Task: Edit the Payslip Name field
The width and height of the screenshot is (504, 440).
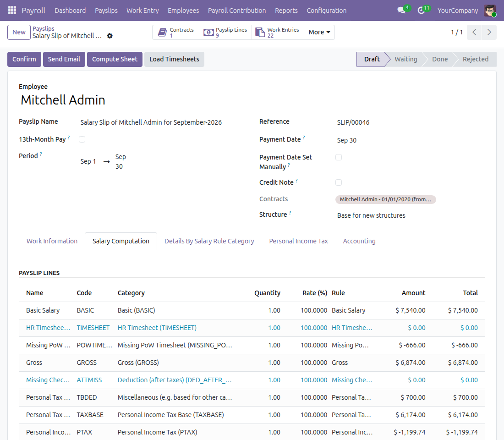Action: tap(151, 122)
